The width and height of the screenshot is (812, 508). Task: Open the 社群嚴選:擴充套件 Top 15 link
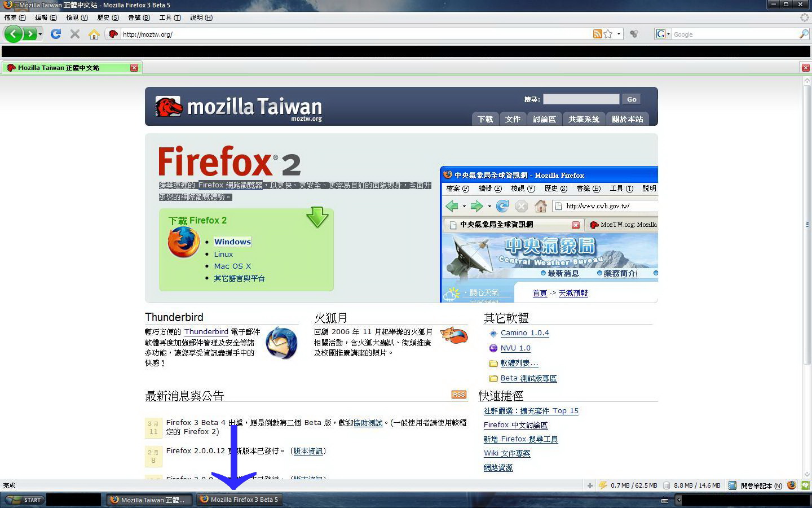(531, 411)
